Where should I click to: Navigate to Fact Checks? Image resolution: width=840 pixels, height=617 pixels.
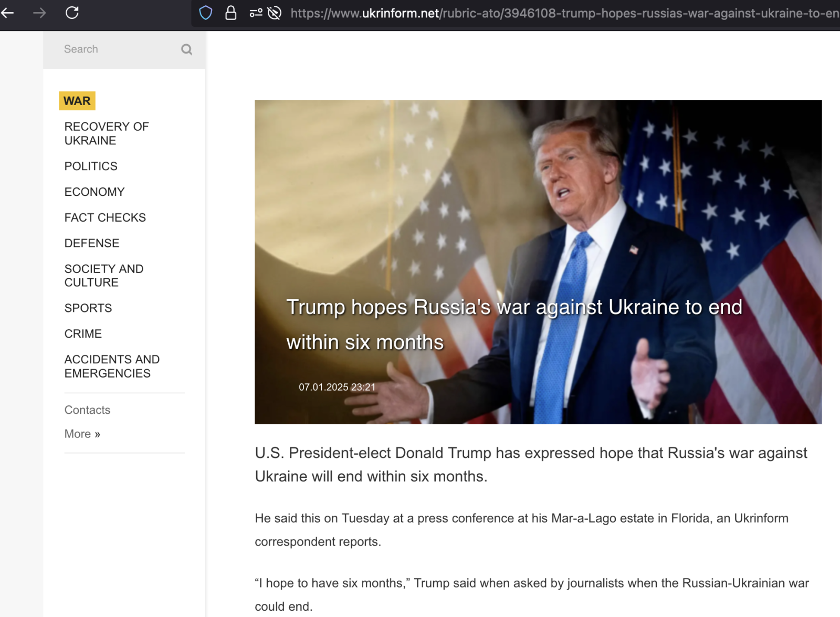pyautogui.click(x=105, y=218)
